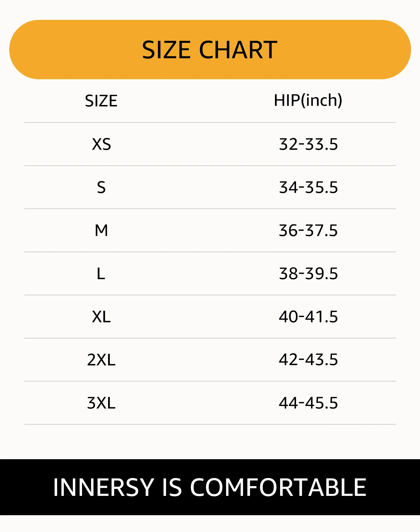Screen dimensions: 420x532
Task: Click the L size label
Action: point(101,274)
